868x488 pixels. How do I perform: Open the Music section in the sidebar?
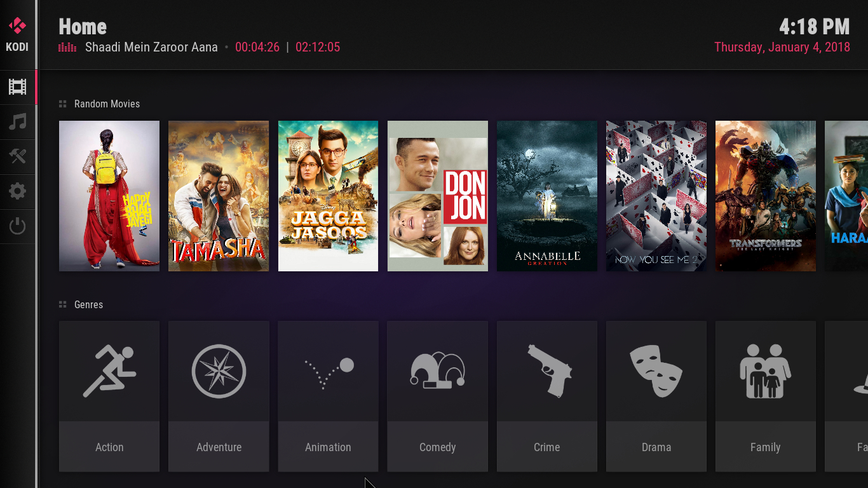[x=17, y=122]
